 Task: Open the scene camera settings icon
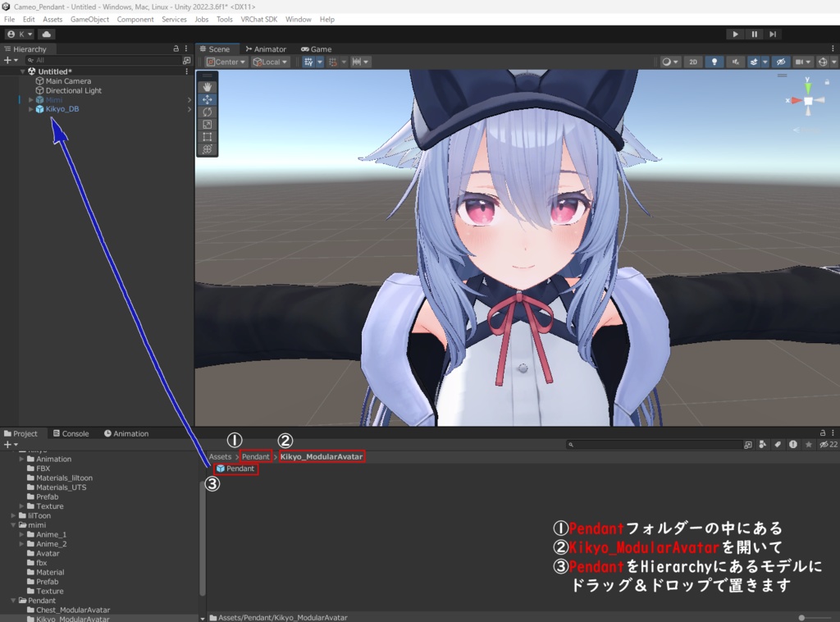coord(801,61)
